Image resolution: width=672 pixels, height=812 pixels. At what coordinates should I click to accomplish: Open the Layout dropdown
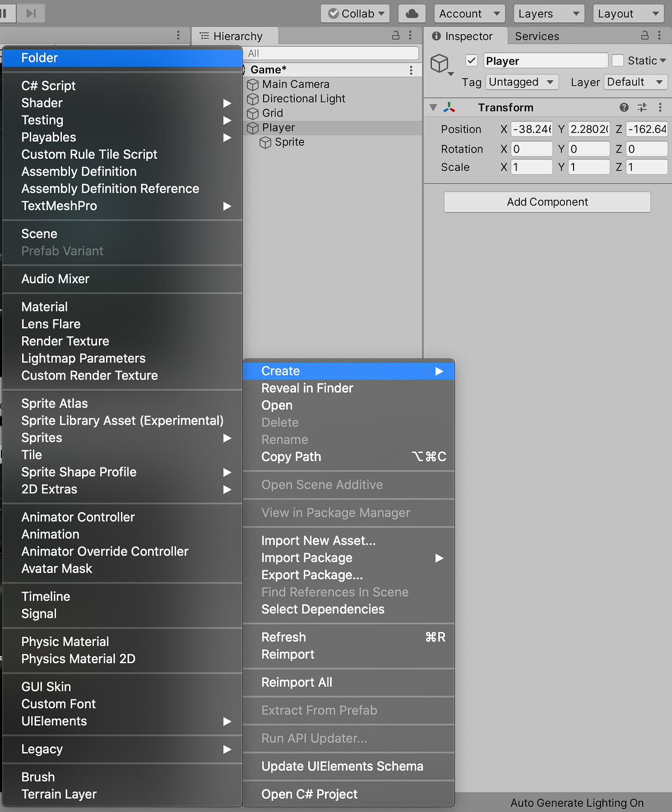coord(629,13)
